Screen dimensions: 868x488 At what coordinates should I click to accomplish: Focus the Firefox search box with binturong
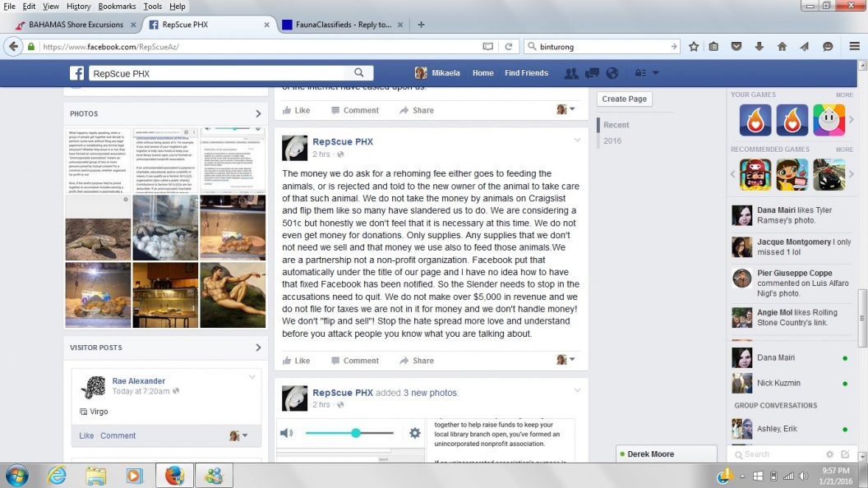(x=603, y=47)
